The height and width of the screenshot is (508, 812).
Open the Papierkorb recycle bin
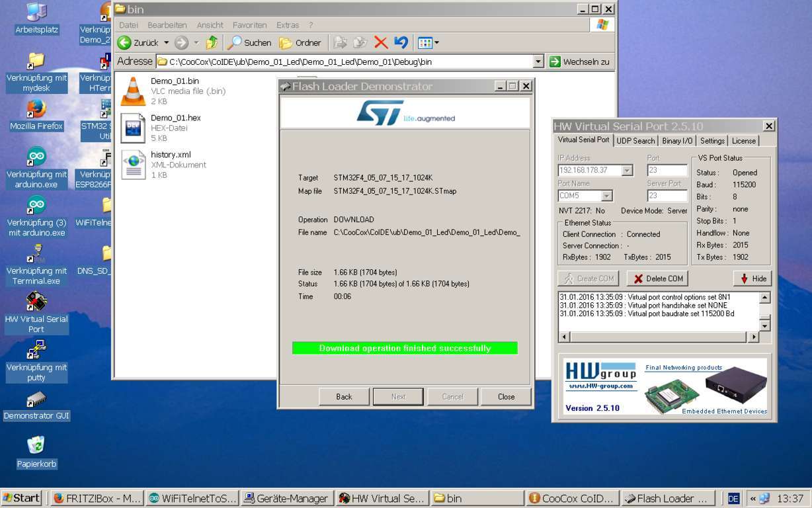(x=36, y=444)
